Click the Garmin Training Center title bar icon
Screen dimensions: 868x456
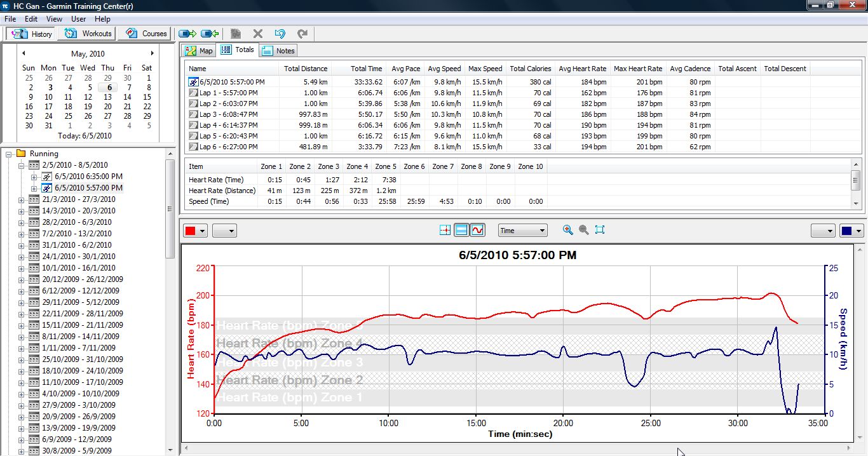point(6,5)
